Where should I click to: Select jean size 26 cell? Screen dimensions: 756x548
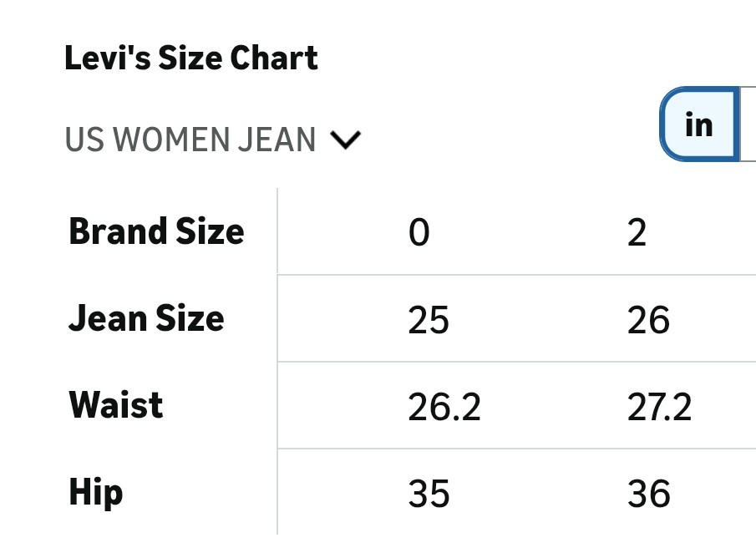[x=648, y=320]
